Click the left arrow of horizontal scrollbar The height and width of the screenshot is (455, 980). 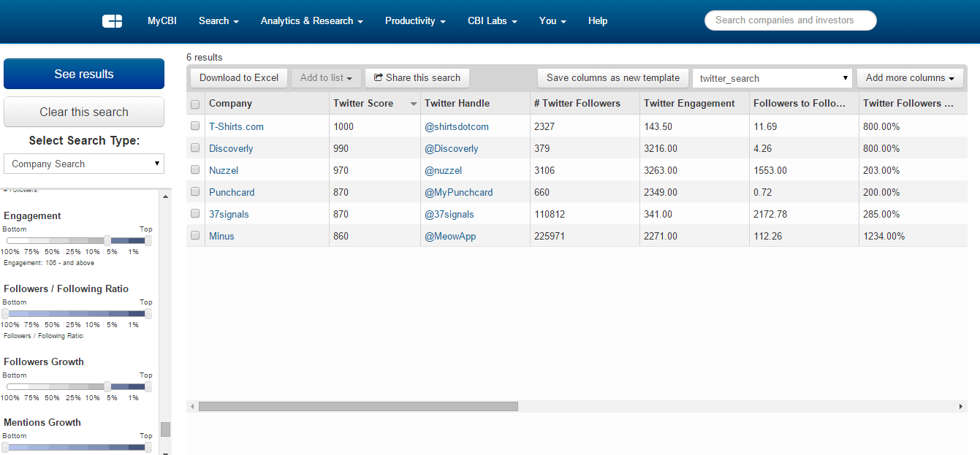[192, 406]
